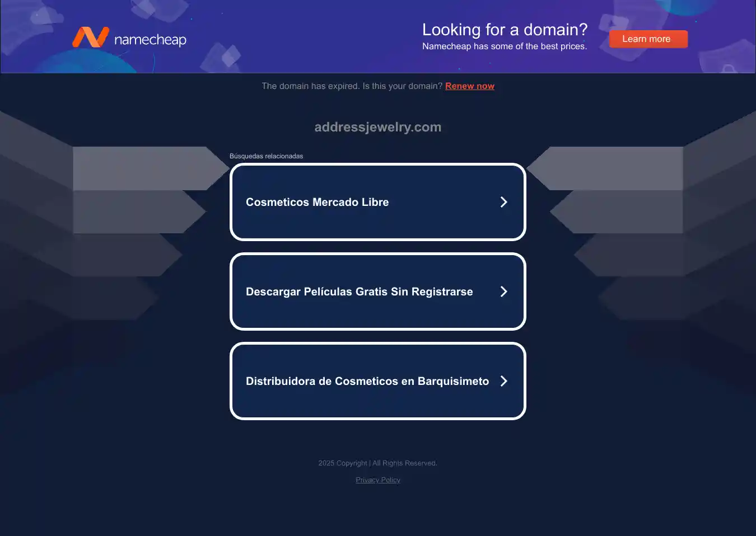Open the Cosmeticos Mercado Libre search result
Screen dimensions: 756x536
coord(317,202)
